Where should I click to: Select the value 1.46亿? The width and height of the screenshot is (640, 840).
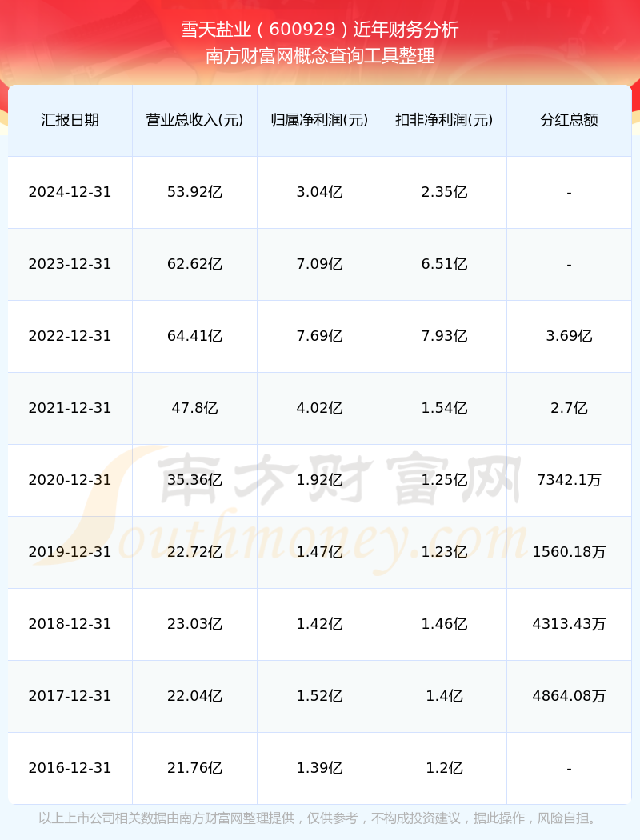click(445, 624)
